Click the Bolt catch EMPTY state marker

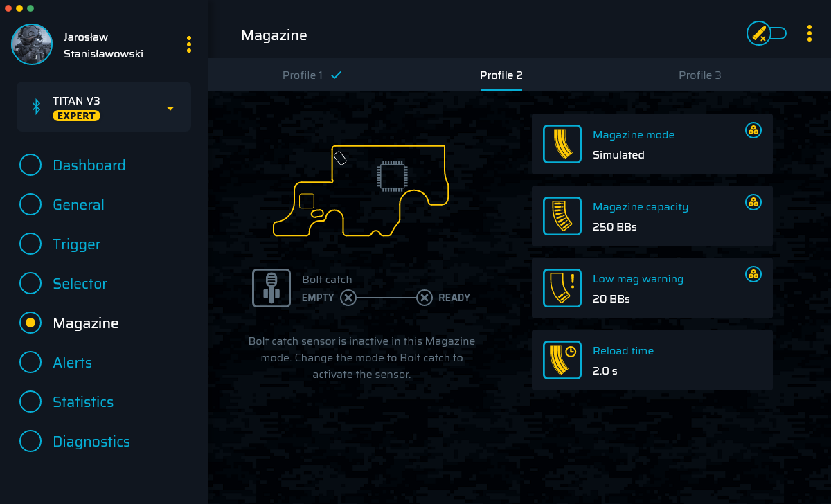(348, 298)
